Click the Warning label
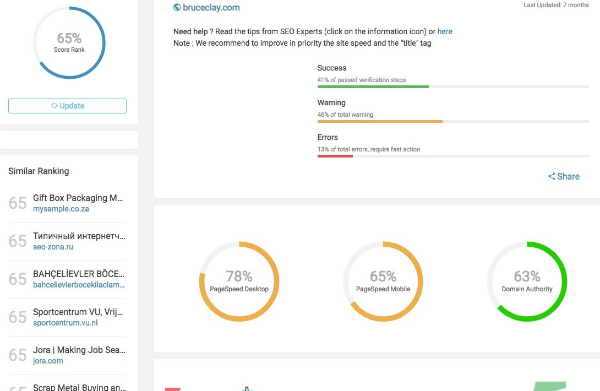The width and height of the screenshot is (600, 391). tap(331, 103)
